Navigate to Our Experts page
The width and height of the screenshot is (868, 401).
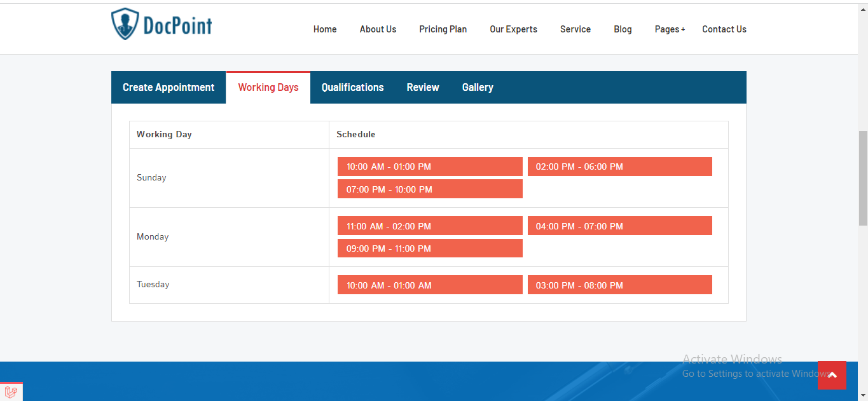(x=513, y=29)
